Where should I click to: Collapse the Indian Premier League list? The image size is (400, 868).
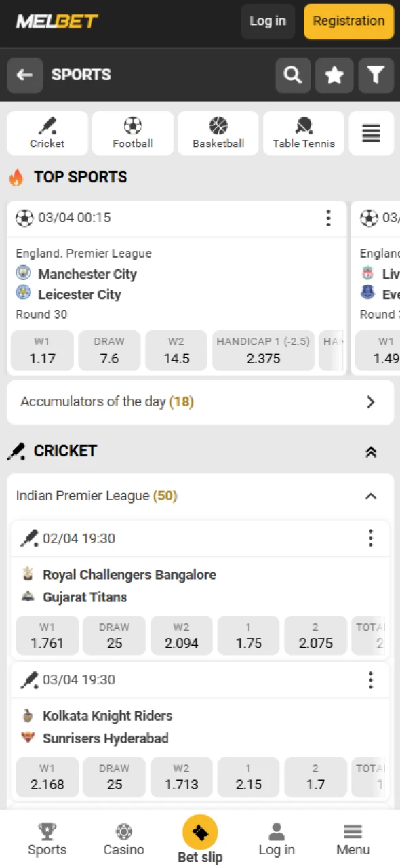[371, 496]
